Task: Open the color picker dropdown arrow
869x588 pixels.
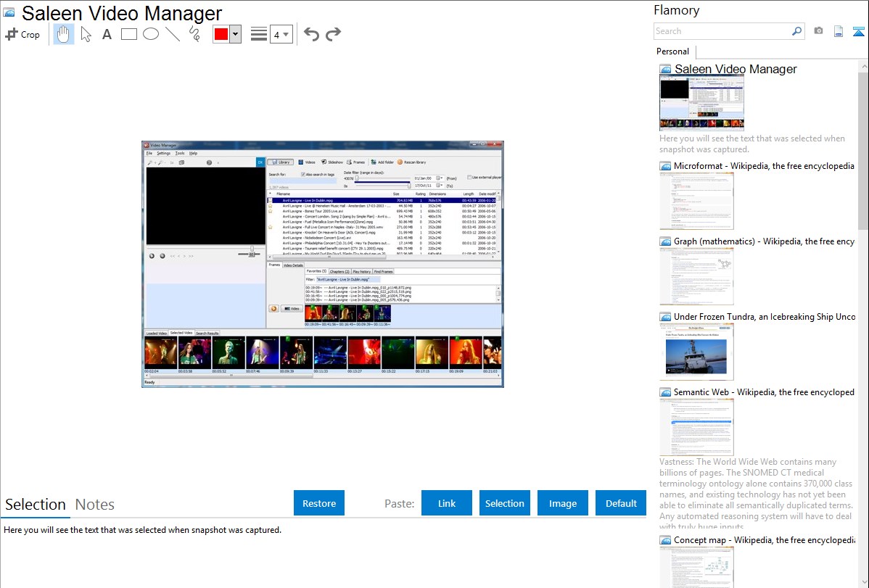Action: pos(236,34)
